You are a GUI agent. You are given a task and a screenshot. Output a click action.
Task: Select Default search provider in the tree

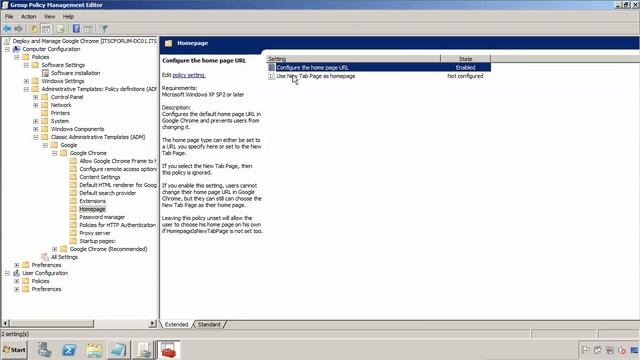tap(107, 193)
